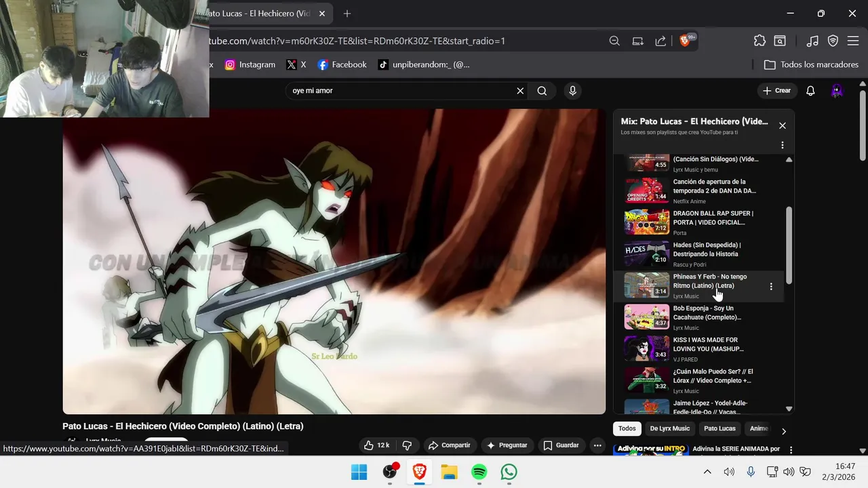The height and width of the screenshot is (488, 868).
Task: Close the Mix playlist panel
Action: (783, 125)
